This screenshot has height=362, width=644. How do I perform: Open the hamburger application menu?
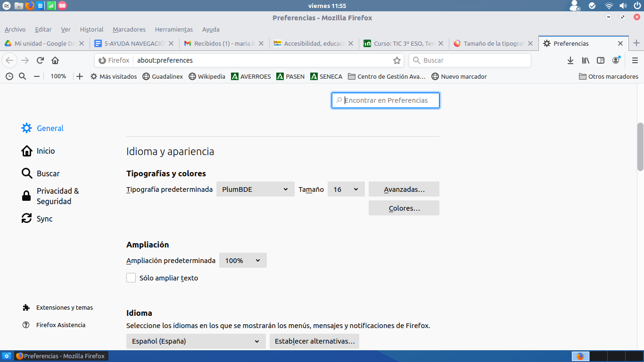click(635, 60)
